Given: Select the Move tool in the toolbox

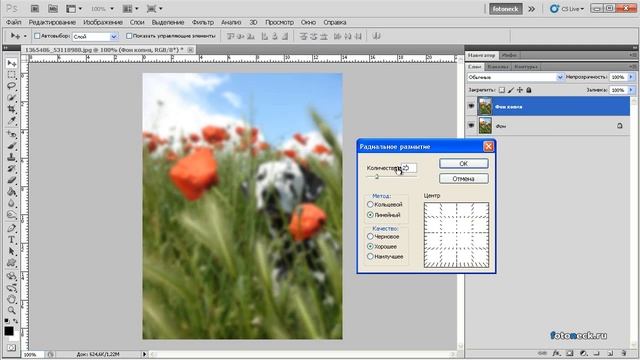Looking at the screenshot, I should coord(11,63).
